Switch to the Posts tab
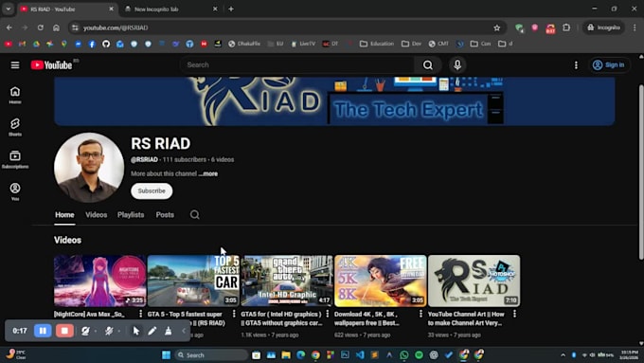Viewport: 644px width, 363px height. (x=165, y=214)
